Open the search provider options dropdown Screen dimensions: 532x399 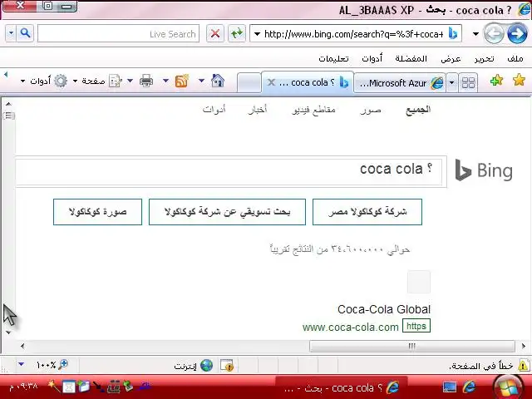(x=11, y=33)
